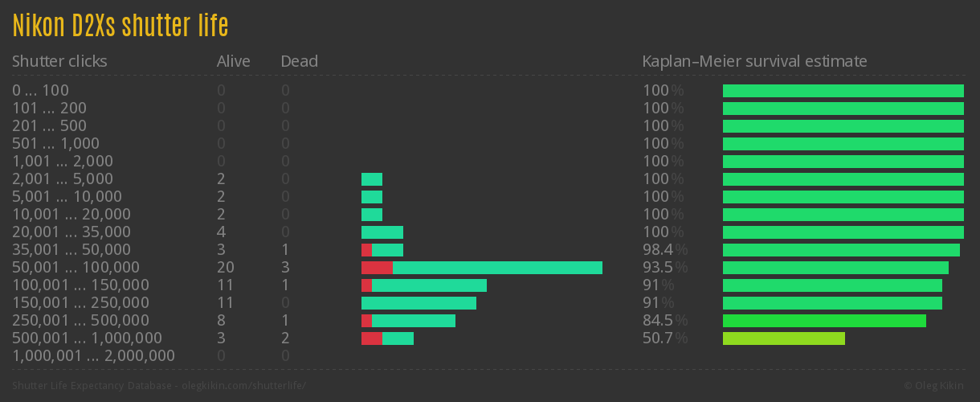Click the red dead segment in 50,001 … 100,000 row
This screenshot has height=402, width=980.
tap(377, 268)
